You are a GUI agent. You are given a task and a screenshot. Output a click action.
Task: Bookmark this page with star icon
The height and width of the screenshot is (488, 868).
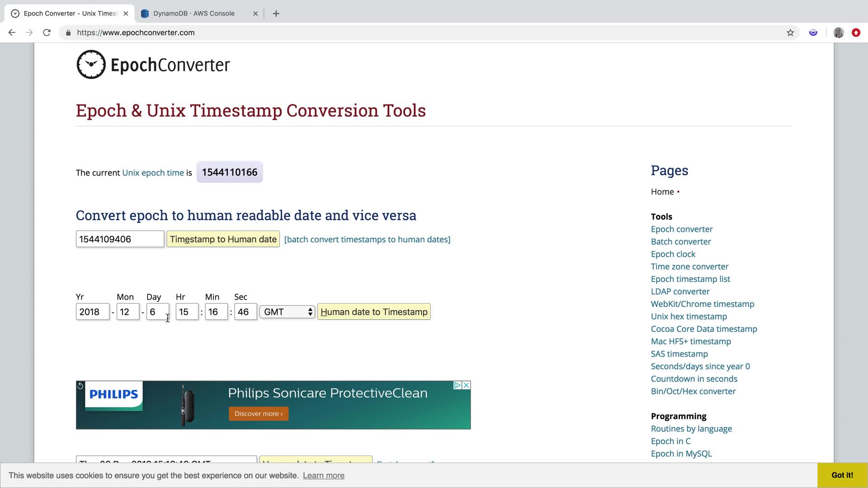(x=790, y=33)
